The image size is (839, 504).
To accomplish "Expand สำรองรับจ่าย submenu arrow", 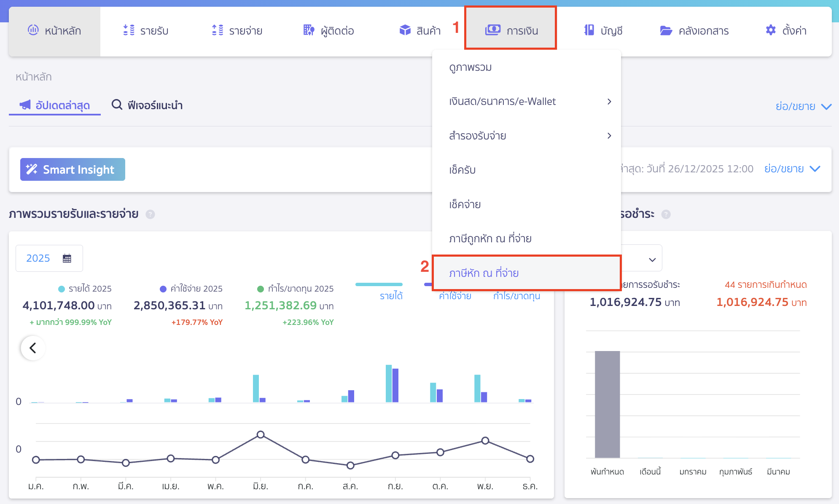I will coord(609,136).
